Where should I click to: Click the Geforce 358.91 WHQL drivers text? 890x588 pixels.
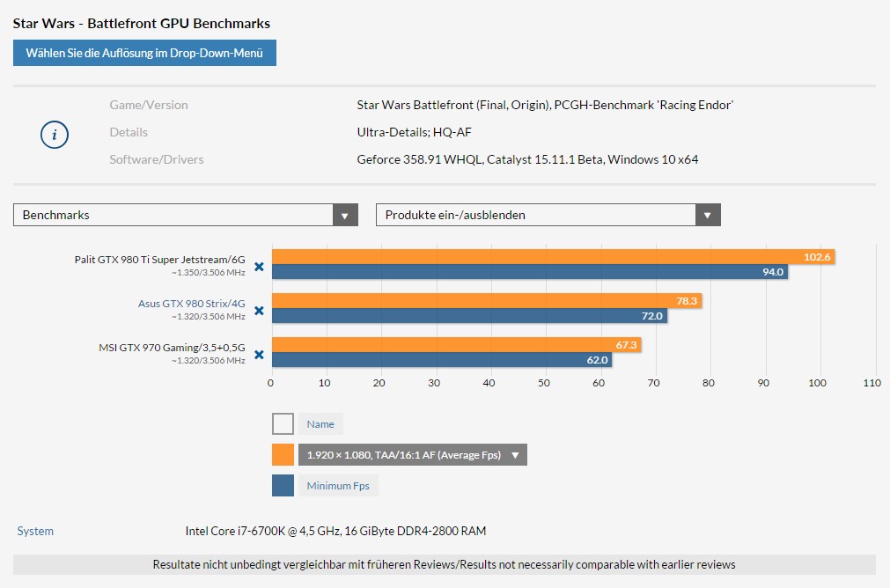tap(527, 159)
